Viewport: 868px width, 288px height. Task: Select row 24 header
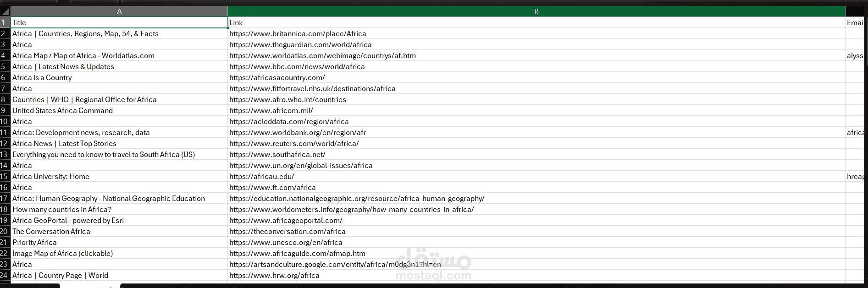coord(5,275)
